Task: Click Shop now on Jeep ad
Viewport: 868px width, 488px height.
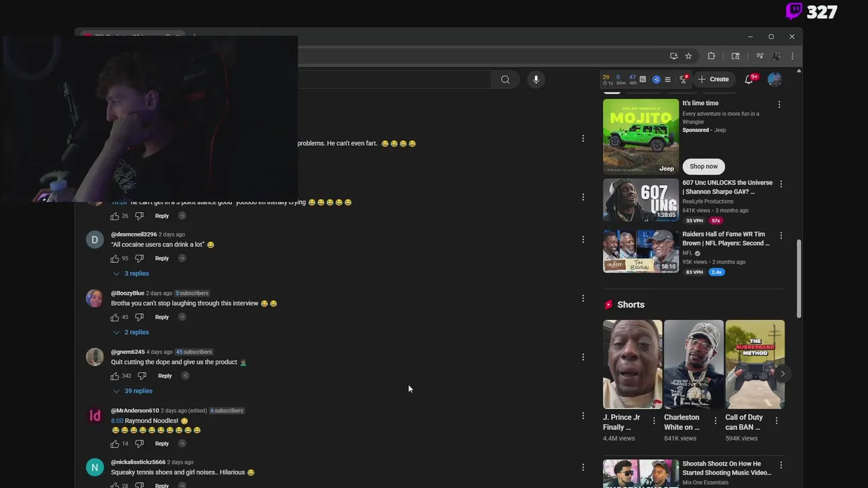Action: pos(703,166)
